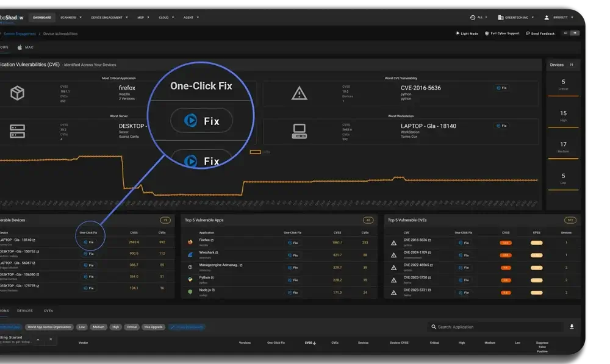Click Fix button for the Wireshark row
Viewport: 610px width, 364px height.
(x=293, y=255)
